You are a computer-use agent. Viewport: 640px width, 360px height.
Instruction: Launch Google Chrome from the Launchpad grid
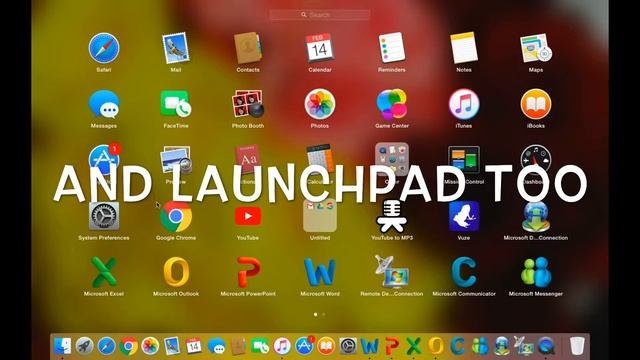(x=176, y=216)
